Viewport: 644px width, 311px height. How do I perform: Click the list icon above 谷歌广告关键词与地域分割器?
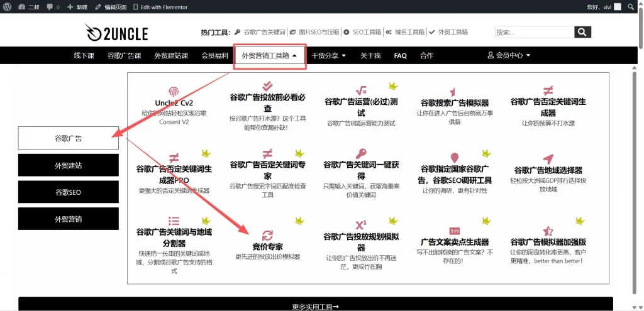[x=174, y=221]
